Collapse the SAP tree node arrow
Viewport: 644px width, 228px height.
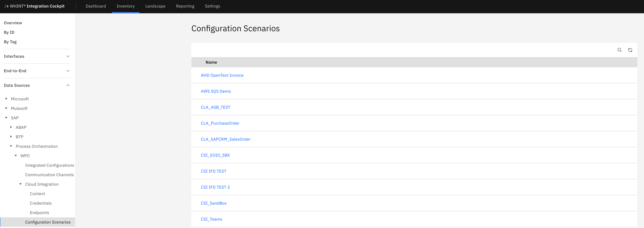[x=6, y=118]
